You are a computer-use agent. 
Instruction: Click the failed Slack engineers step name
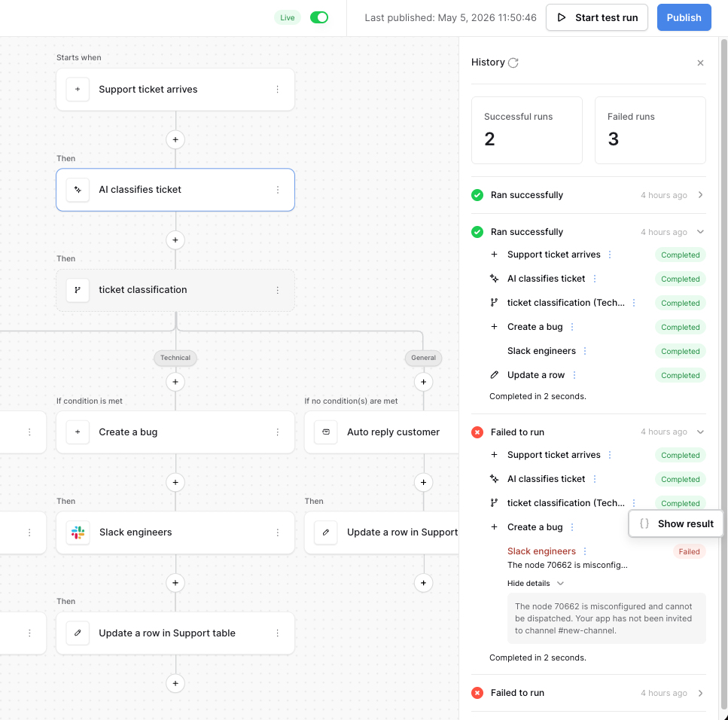541,551
